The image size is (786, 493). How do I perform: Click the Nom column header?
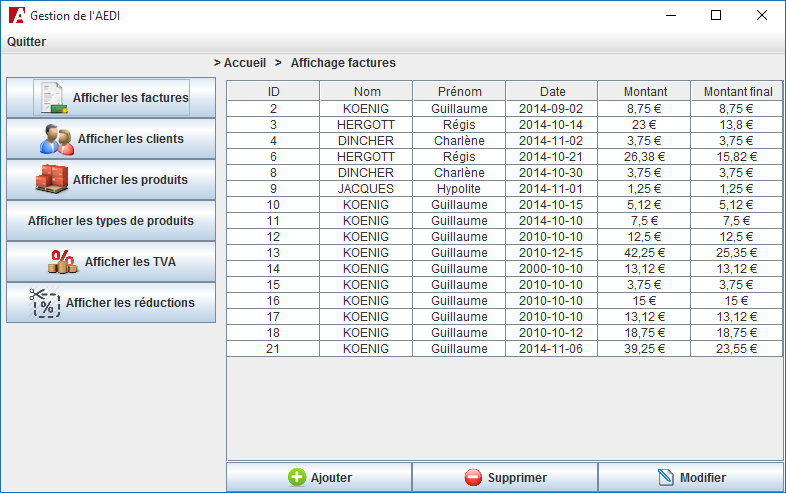[x=367, y=92]
